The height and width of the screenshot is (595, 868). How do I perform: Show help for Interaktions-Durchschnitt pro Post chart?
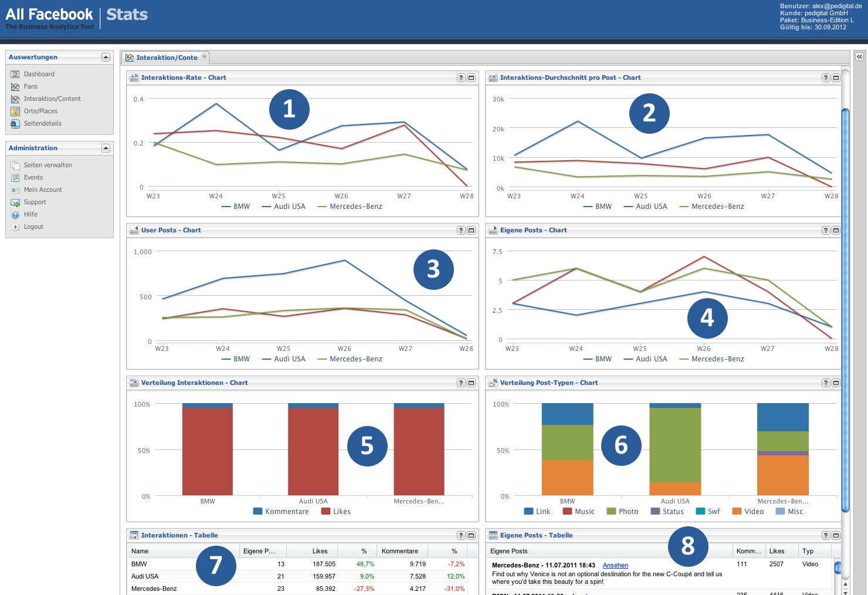[826, 77]
